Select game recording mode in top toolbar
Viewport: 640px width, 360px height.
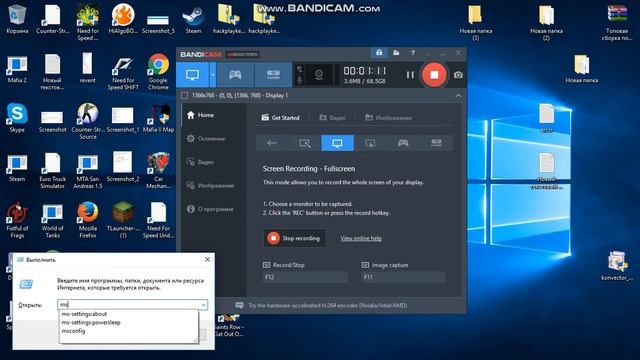(235, 75)
